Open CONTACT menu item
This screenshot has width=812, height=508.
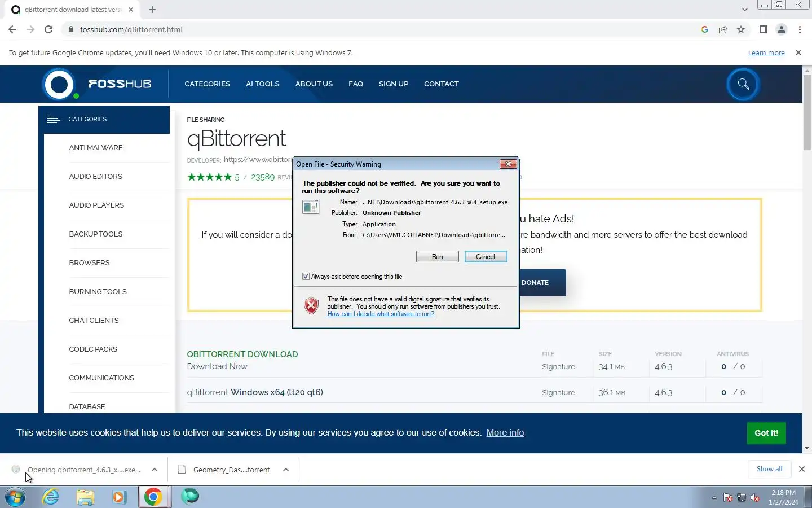pyautogui.click(x=441, y=84)
